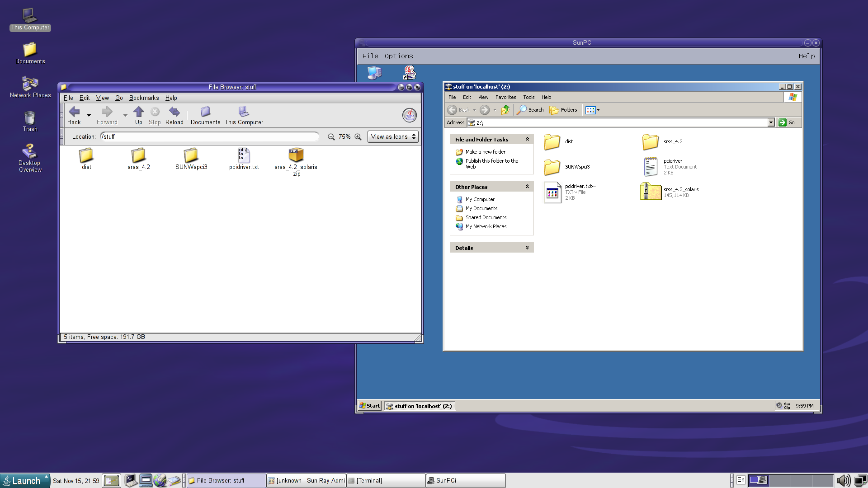Screen dimensions: 868x488
Task: Open the View as Icons dropdown
Action: click(x=392, y=137)
